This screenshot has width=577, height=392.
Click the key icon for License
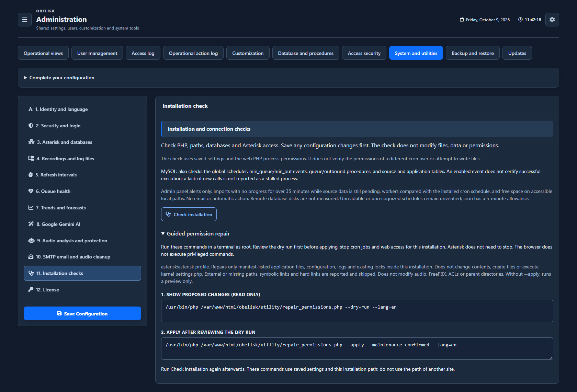click(31, 289)
